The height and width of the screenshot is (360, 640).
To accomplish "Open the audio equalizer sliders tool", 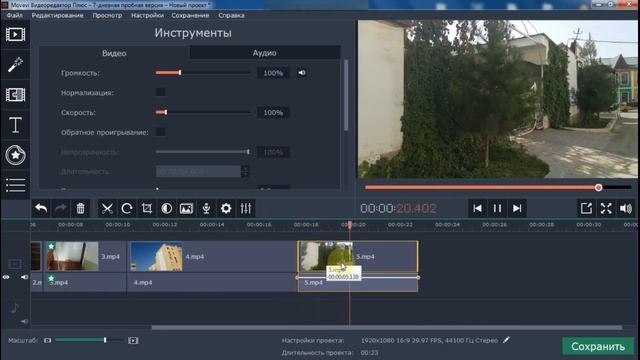I will 246,209.
